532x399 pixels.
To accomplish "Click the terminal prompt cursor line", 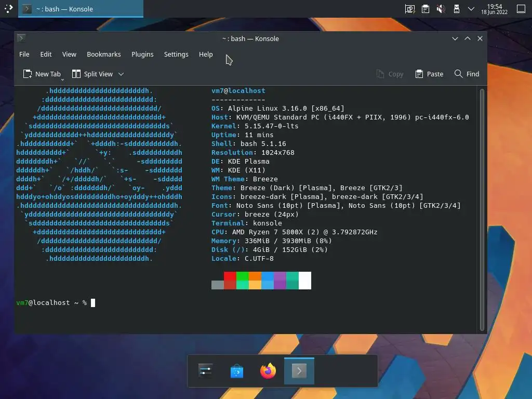I will 56,303.
